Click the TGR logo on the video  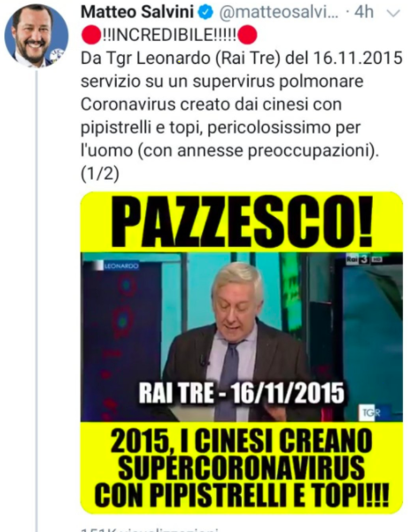click(x=370, y=412)
